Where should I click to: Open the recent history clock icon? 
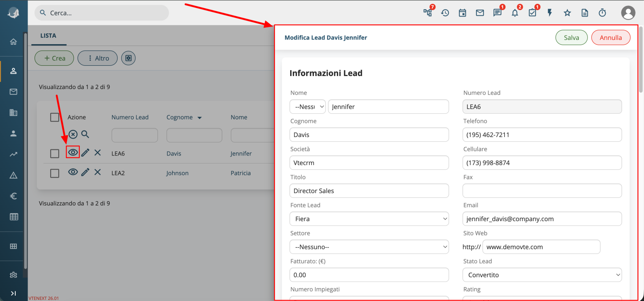point(445,13)
